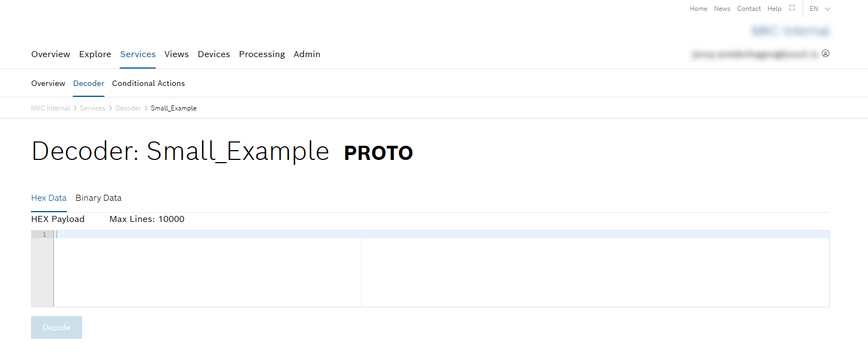The width and height of the screenshot is (868, 359).
Task: Switch to the Explore main menu
Action: (x=95, y=54)
